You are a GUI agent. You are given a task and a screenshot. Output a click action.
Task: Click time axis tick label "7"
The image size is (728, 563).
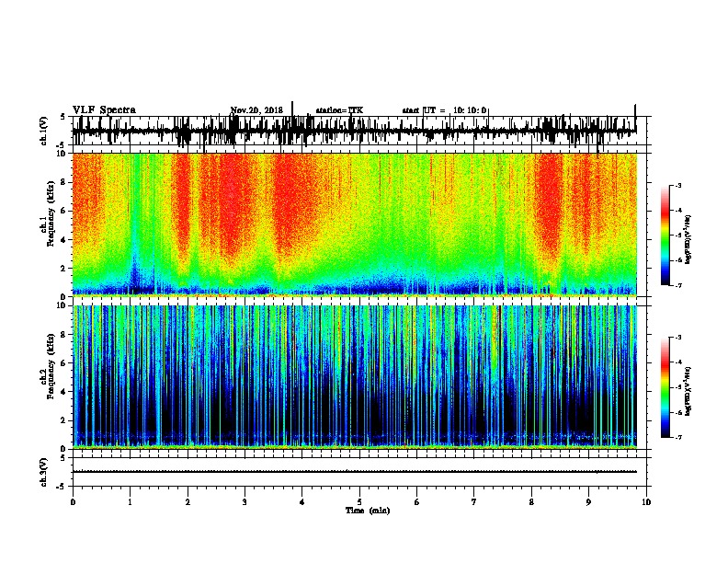[474, 502]
